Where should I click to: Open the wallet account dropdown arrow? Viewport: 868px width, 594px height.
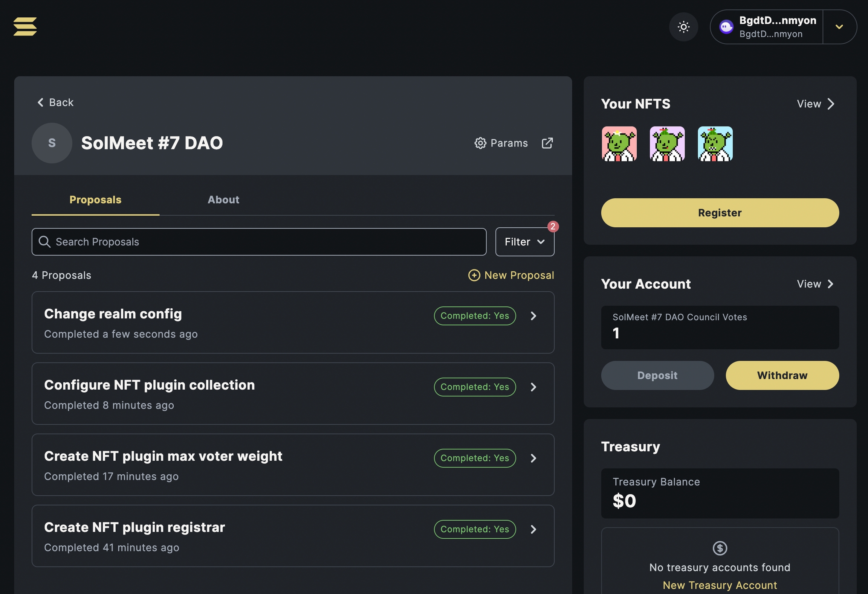839,27
